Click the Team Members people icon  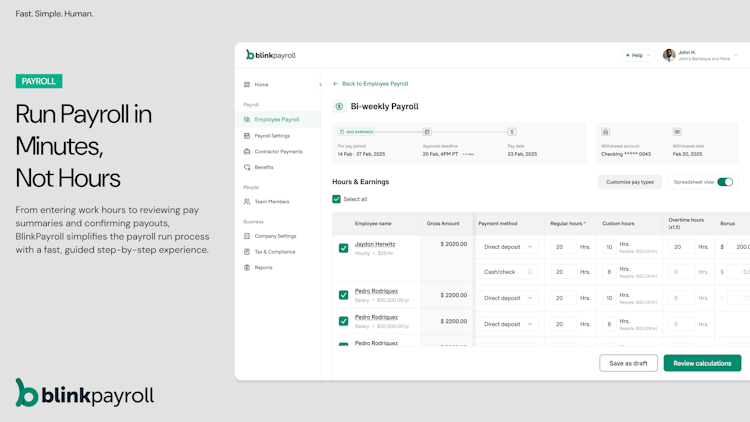coord(247,202)
